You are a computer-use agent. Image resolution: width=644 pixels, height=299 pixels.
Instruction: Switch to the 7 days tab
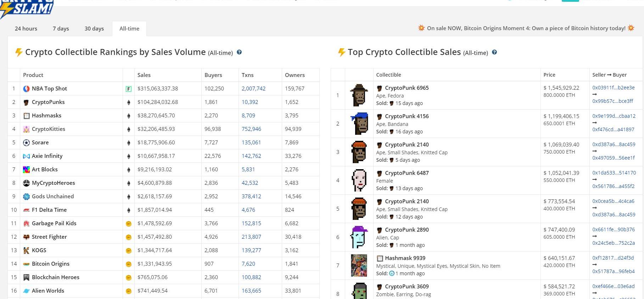tap(61, 29)
